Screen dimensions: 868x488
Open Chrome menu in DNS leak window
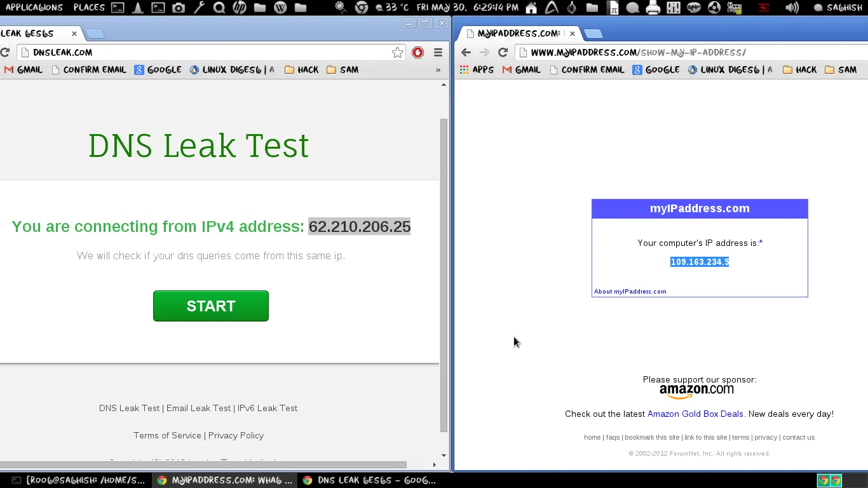(438, 52)
